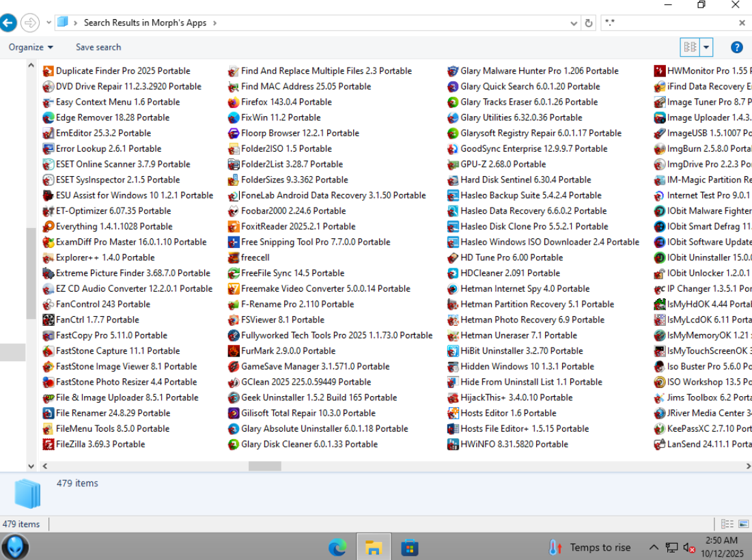Select ExamDiff Pro Master 16.0.1.10 Portable
Screen dimensions: 752x560
pyautogui.click(x=125, y=242)
